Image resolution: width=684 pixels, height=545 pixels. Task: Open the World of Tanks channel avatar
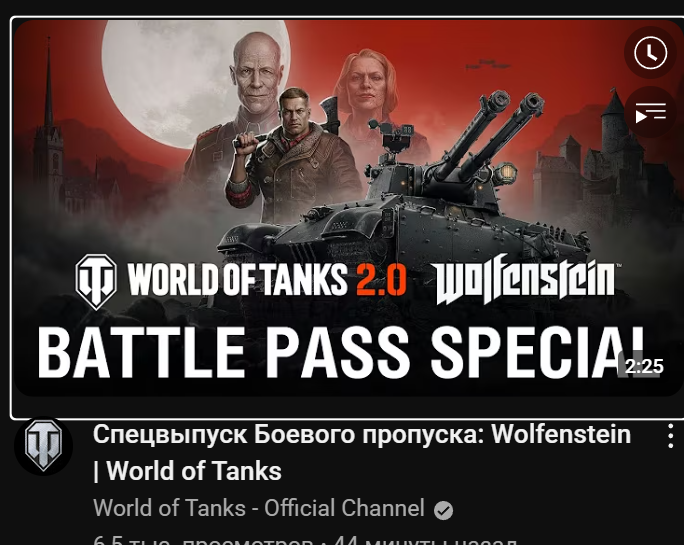click(43, 446)
